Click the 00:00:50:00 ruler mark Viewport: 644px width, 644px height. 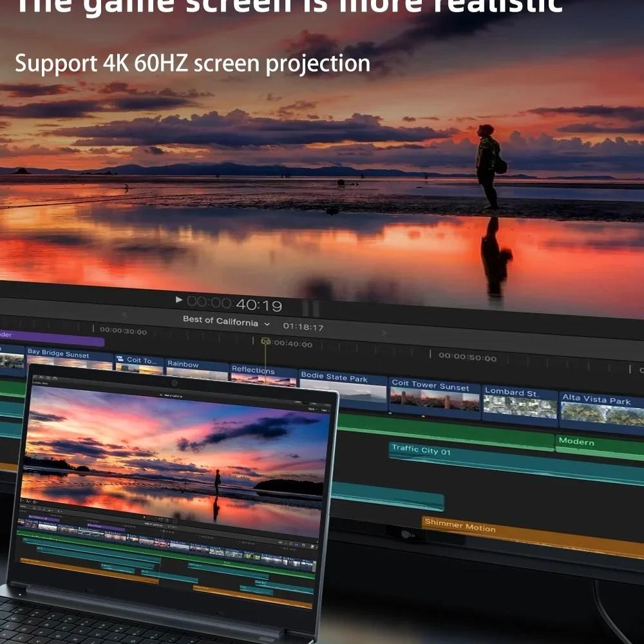(468, 357)
